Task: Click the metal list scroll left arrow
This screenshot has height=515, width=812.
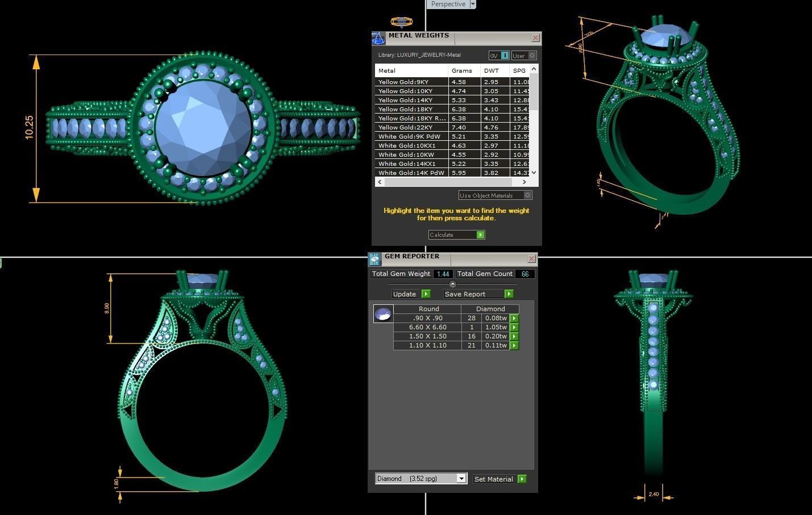Action: coord(380,182)
